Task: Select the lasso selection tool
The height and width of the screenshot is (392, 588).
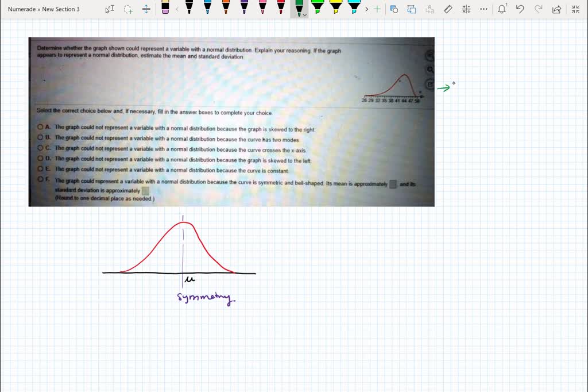Action: click(127, 9)
